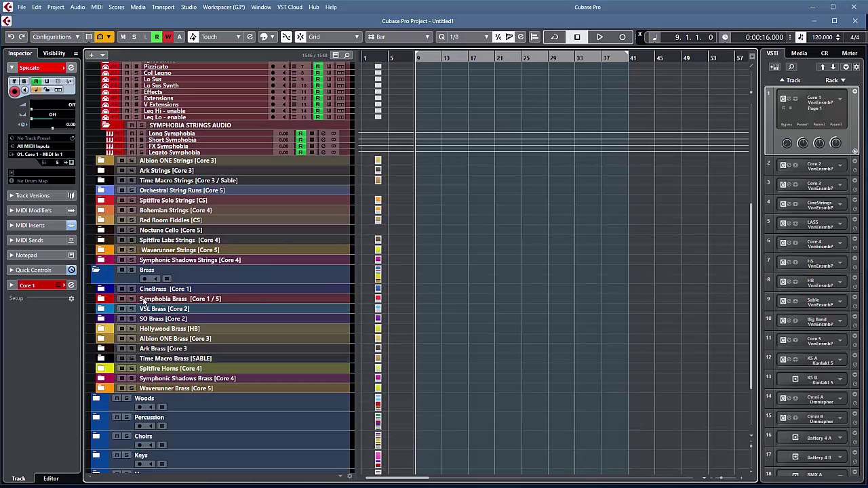Toggle the global Solo (S) state button
868x488 pixels.
[x=134, y=37]
